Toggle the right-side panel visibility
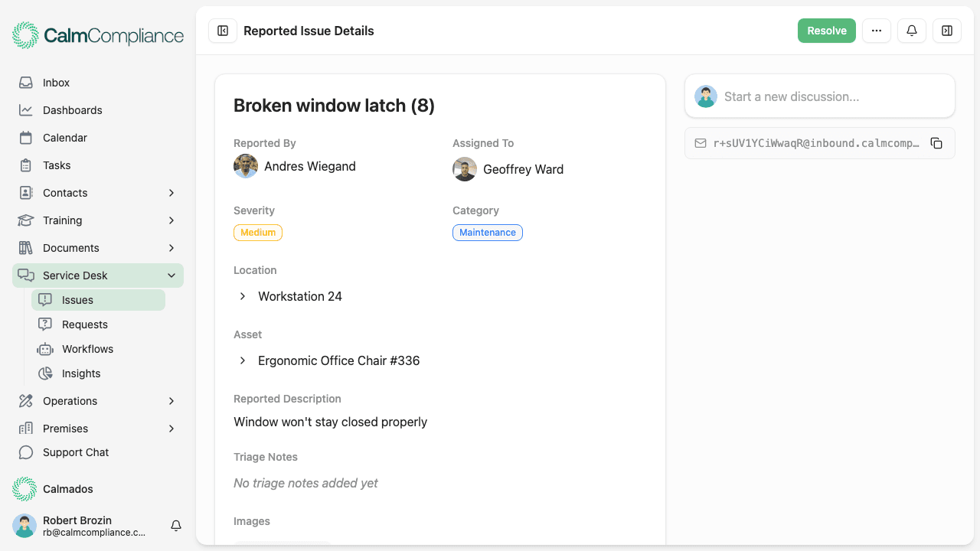 tap(947, 31)
